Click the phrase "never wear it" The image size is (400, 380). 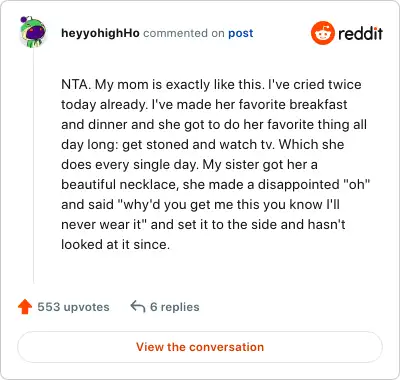101,224
